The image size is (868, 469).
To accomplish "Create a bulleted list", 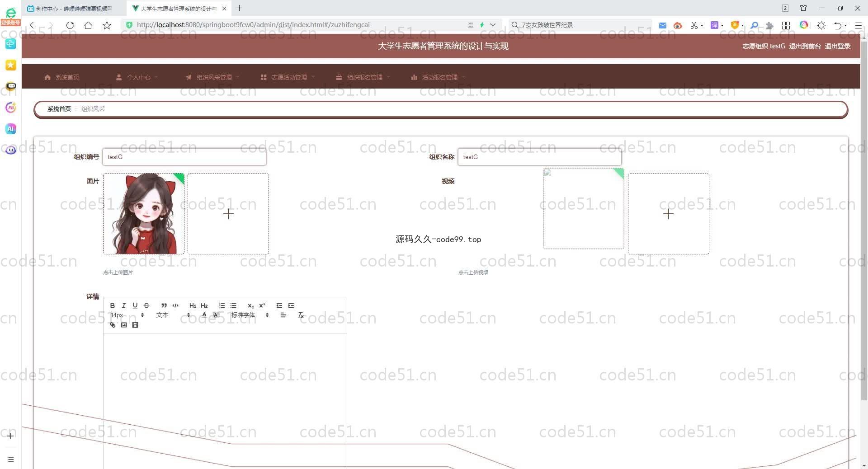I will click(x=233, y=305).
